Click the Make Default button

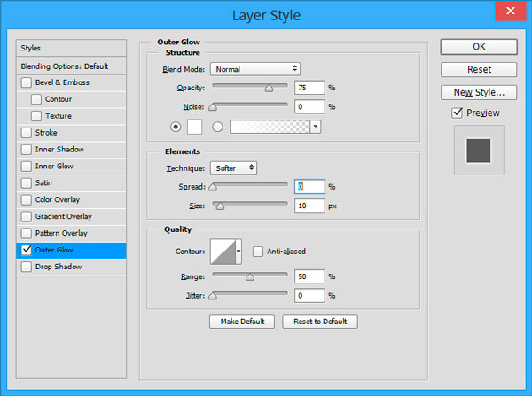pyautogui.click(x=242, y=322)
